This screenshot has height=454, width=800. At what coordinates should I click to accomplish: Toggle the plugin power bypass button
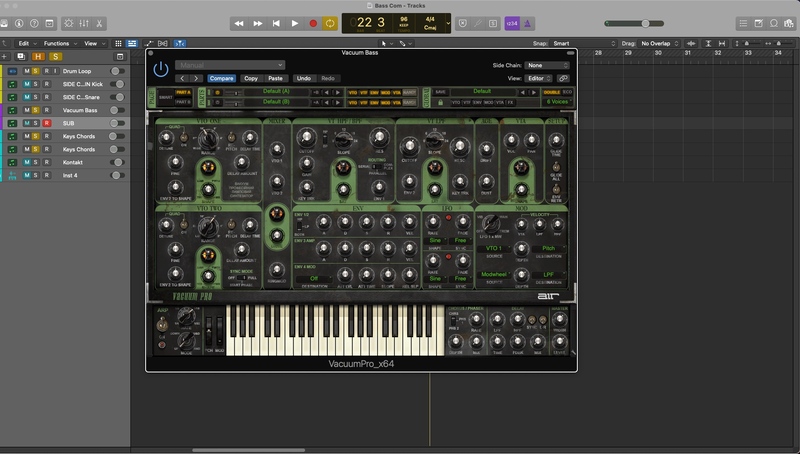point(161,69)
